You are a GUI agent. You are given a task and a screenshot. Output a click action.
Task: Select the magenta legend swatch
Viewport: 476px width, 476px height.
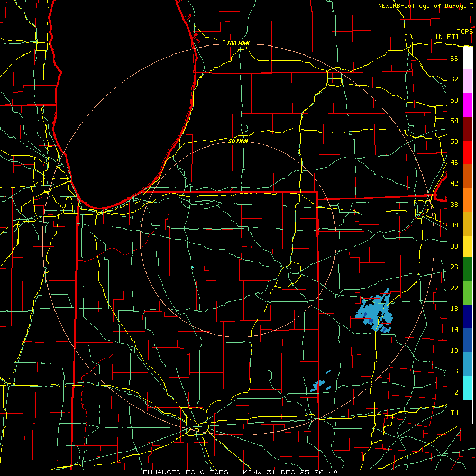pyautogui.click(x=467, y=105)
